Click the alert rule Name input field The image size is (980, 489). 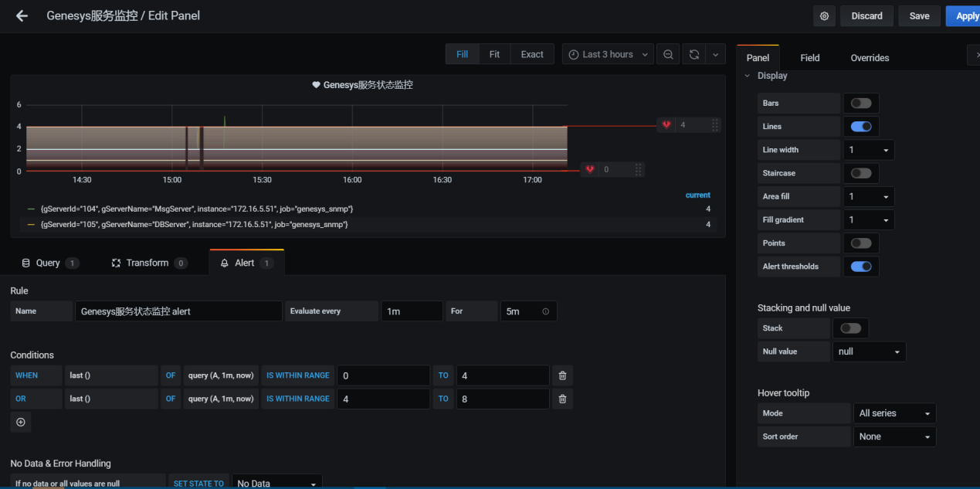pos(178,311)
